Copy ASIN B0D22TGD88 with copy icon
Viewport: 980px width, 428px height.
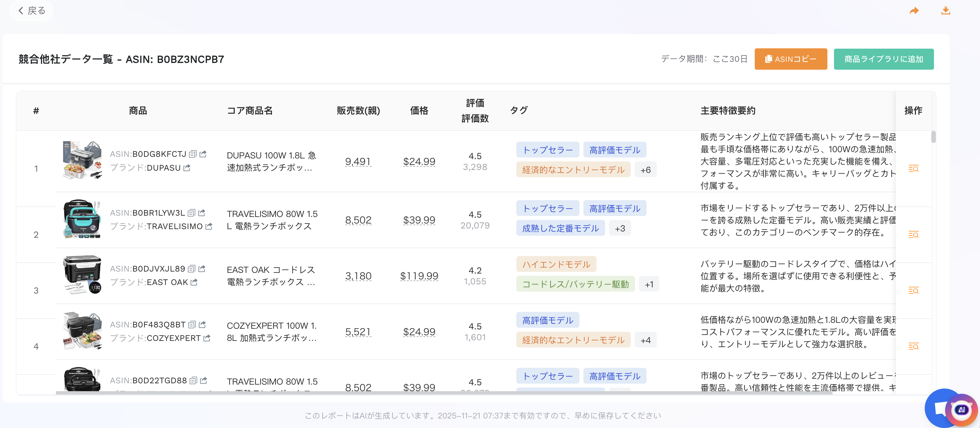[x=193, y=380]
